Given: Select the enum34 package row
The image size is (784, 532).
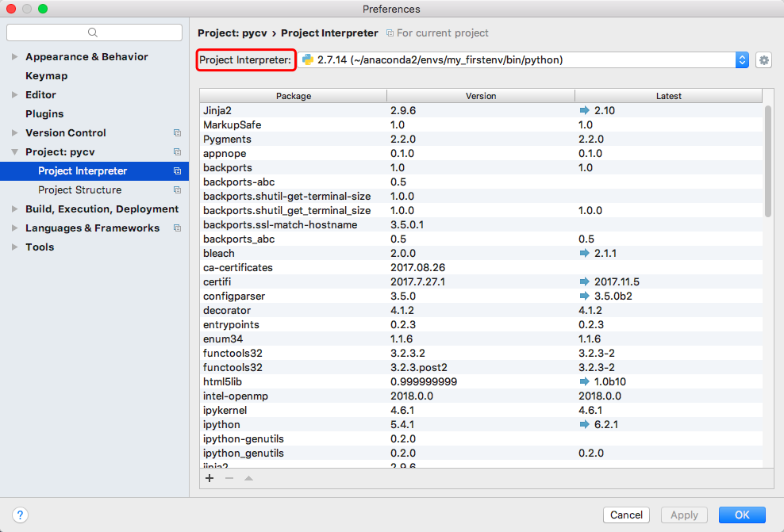Looking at the screenshot, I should click(481, 339).
